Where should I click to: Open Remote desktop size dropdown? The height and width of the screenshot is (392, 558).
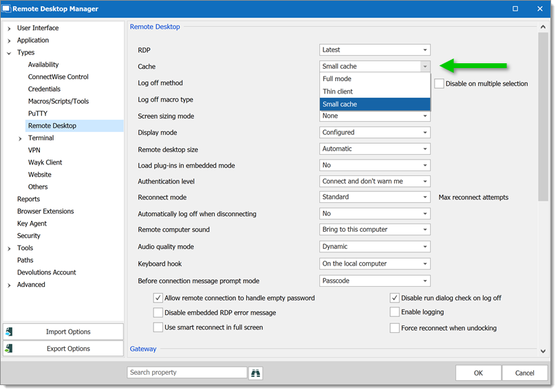point(375,149)
